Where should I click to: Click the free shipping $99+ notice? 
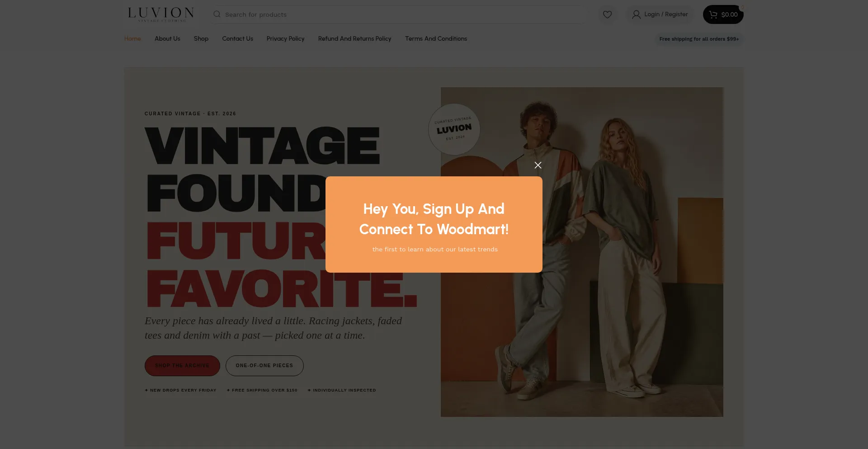699,39
